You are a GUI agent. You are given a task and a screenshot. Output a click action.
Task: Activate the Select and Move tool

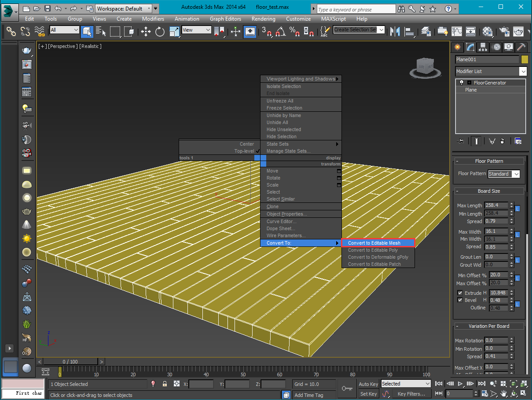pyautogui.click(x=146, y=31)
